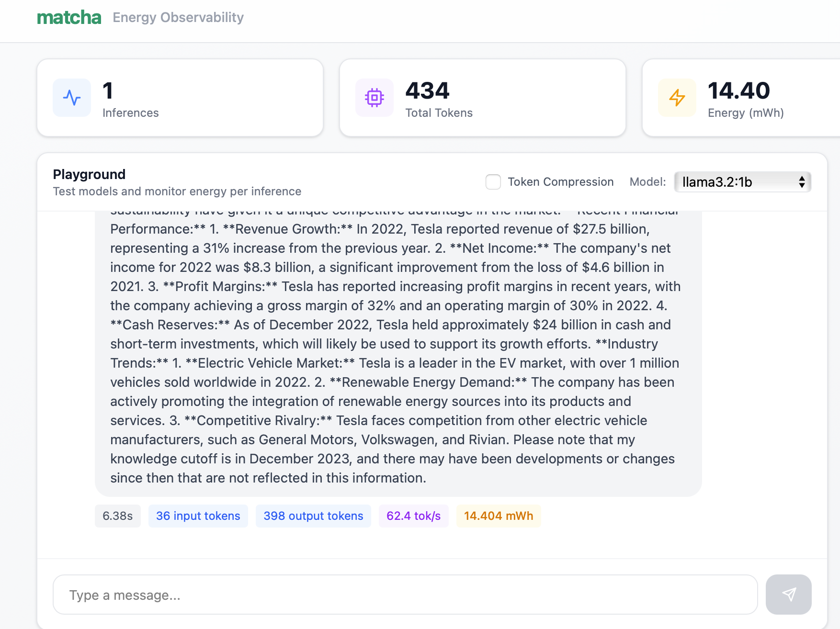Click the Energy Observability header text
Screen dimensions: 840x629
click(x=178, y=18)
